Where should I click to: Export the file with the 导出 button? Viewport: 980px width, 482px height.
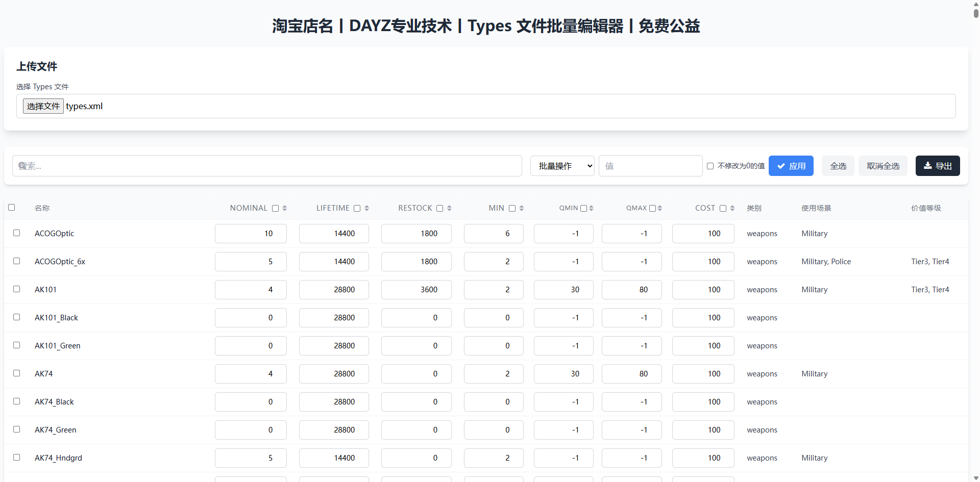[938, 166]
